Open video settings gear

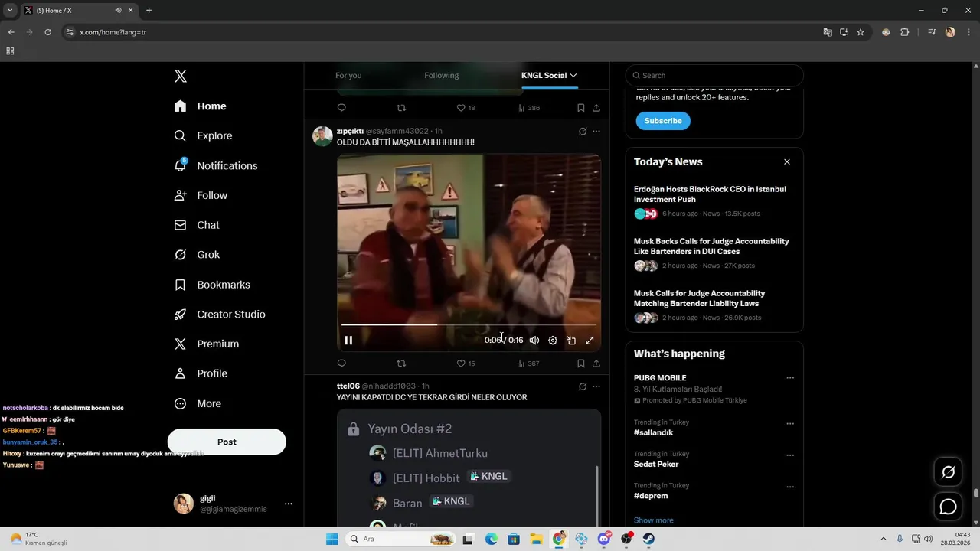553,341
